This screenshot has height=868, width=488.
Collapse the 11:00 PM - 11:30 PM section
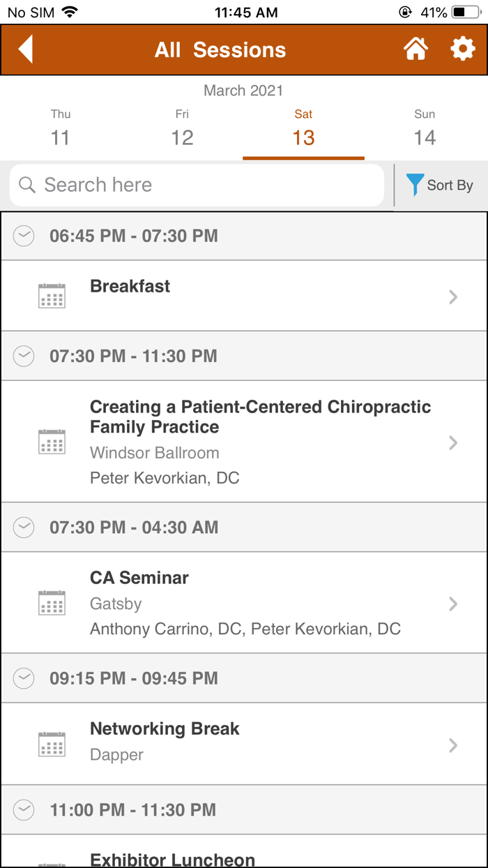pyautogui.click(x=23, y=809)
